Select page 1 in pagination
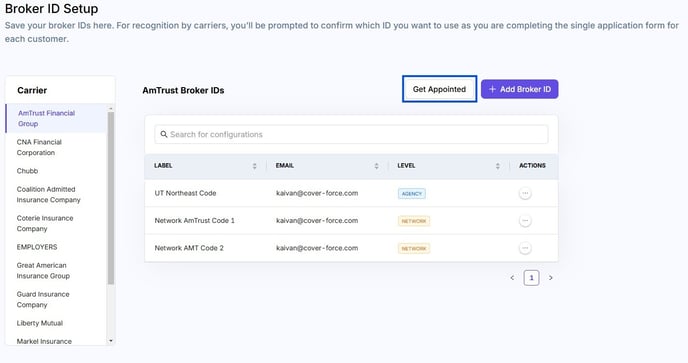Image resolution: width=688 pixels, height=363 pixels. (x=531, y=278)
